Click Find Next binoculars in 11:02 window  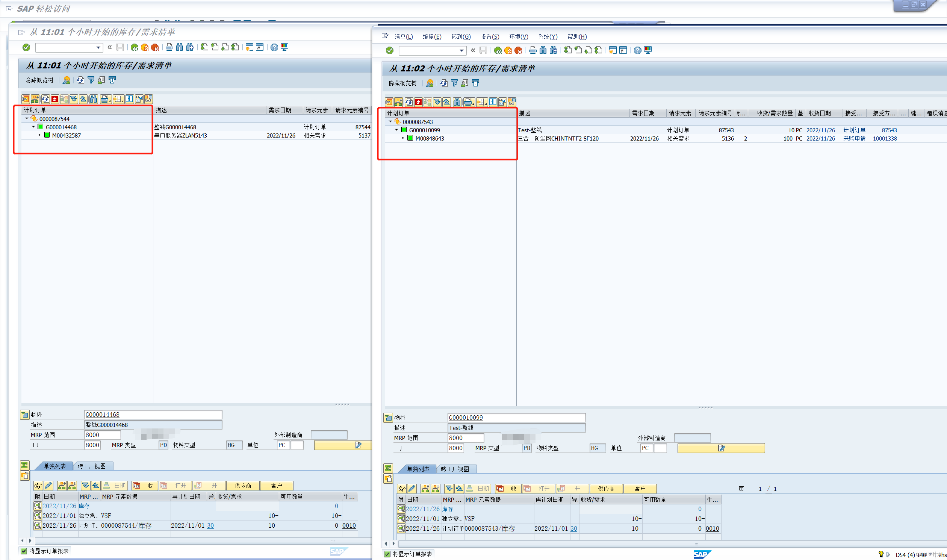[553, 50]
